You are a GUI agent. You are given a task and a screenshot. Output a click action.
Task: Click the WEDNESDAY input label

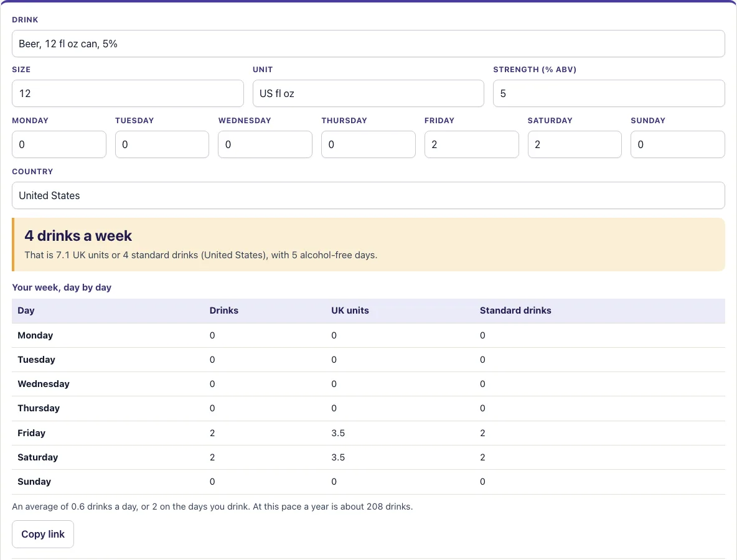click(x=245, y=120)
